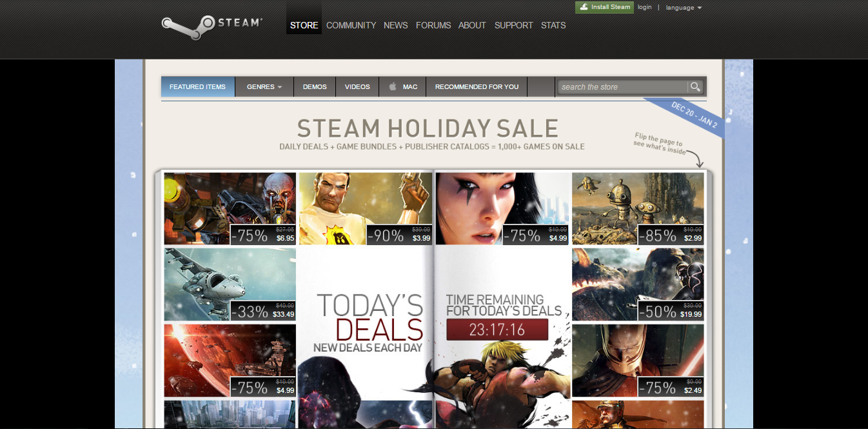Open the Store menu
Image resolution: width=868 pixels, height=429 pixels.
click(x=304, y=25)
